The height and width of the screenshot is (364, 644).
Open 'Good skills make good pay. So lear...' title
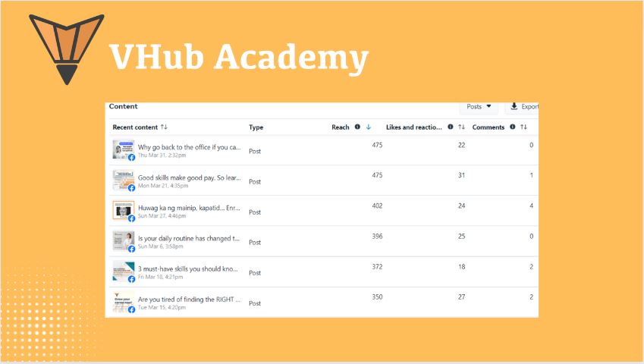[x=190, y=177]
